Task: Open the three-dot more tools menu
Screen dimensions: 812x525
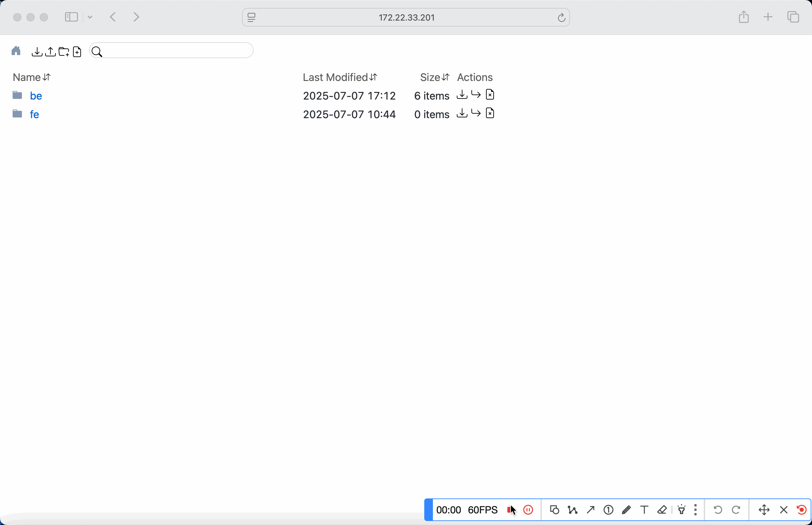Action: click(x=695, y=510)
